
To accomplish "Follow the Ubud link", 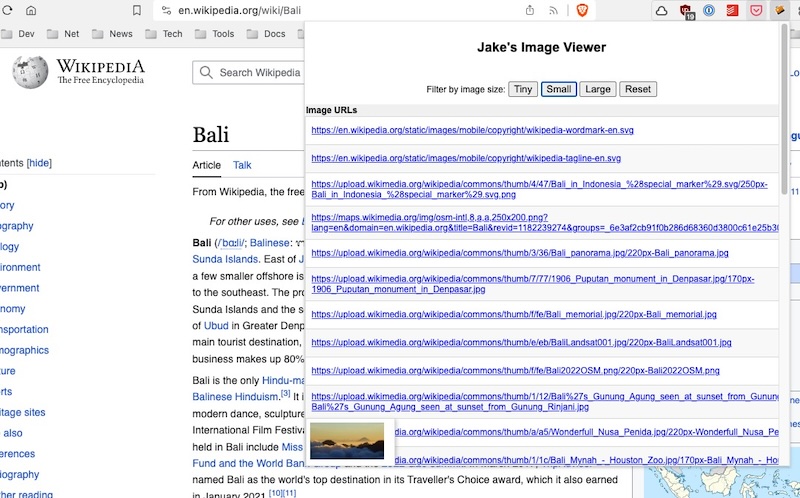I will click(x=216, y=326).
